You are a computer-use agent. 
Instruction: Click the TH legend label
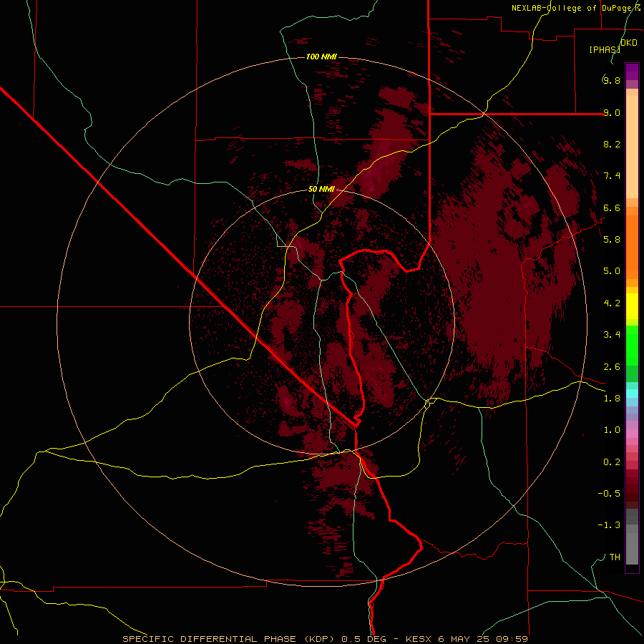click(615, 557)
